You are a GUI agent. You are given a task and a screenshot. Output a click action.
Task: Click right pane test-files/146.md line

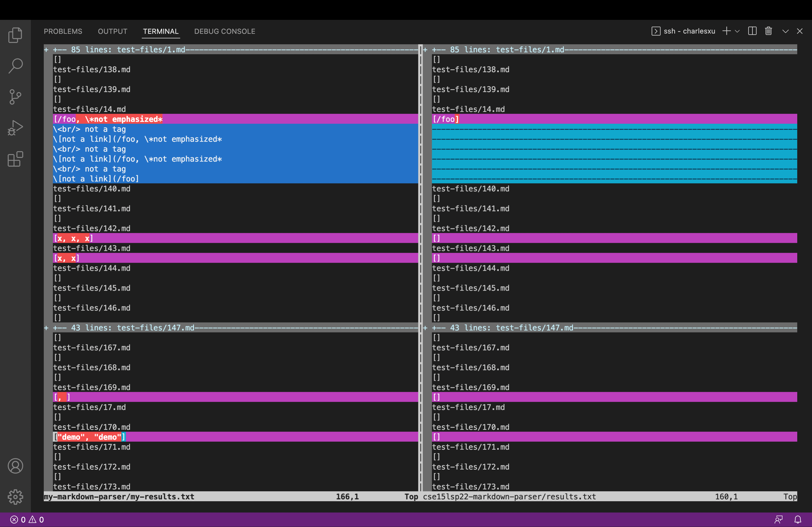coord(470,308)
